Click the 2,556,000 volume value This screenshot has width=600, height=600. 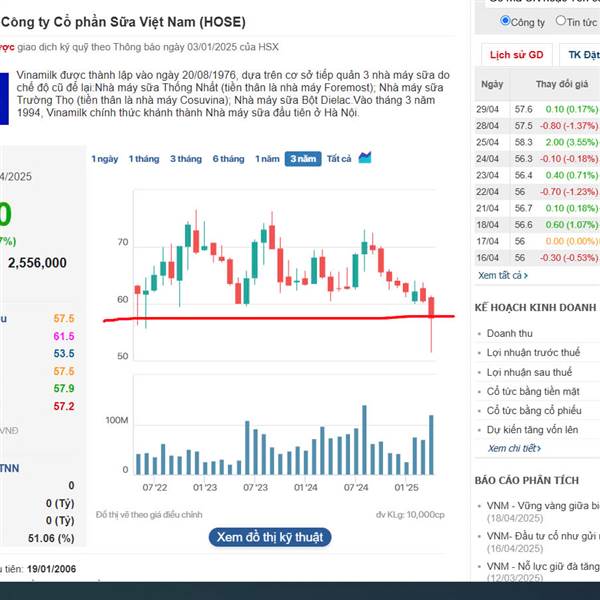coord(37,263)
